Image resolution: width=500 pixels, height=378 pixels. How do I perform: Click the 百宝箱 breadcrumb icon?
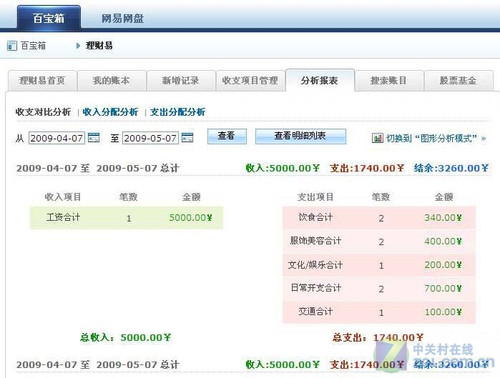(x=12, y=45)
